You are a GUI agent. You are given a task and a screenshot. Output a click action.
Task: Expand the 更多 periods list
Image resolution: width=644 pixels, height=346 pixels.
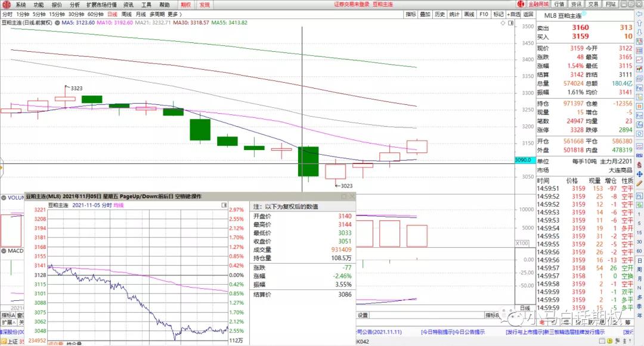174,14
